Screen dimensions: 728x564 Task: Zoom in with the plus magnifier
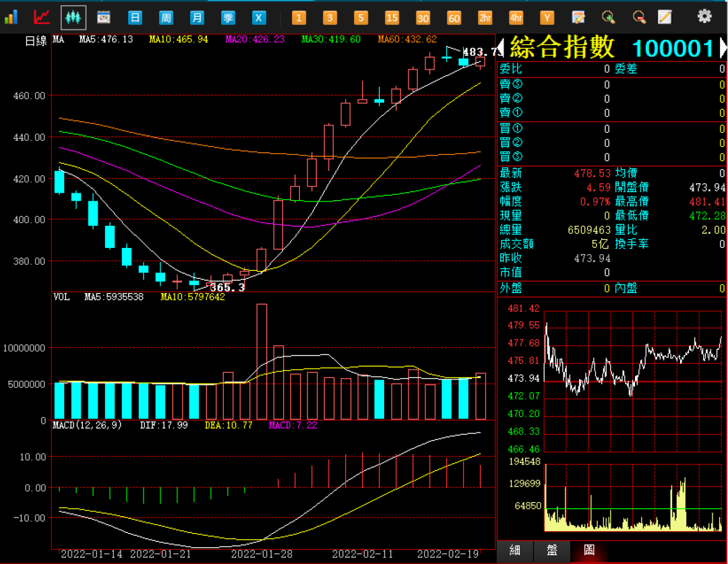pyautogui.click(x=608, y=18)
